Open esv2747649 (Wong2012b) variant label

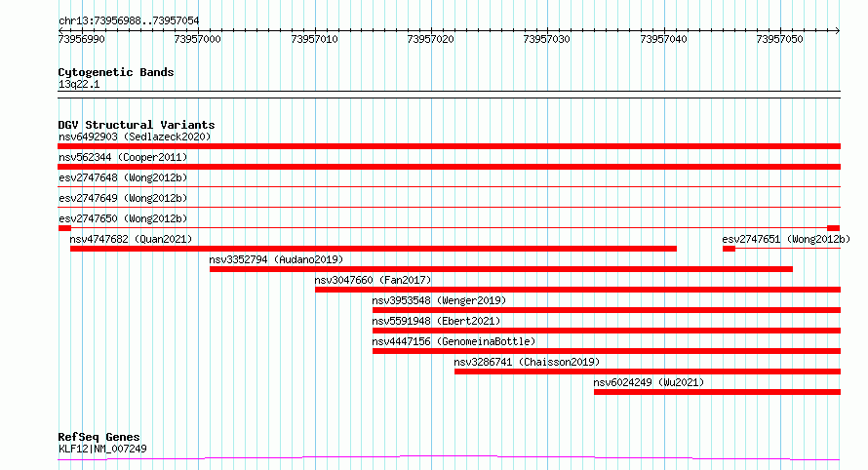(x=123, y=198)
